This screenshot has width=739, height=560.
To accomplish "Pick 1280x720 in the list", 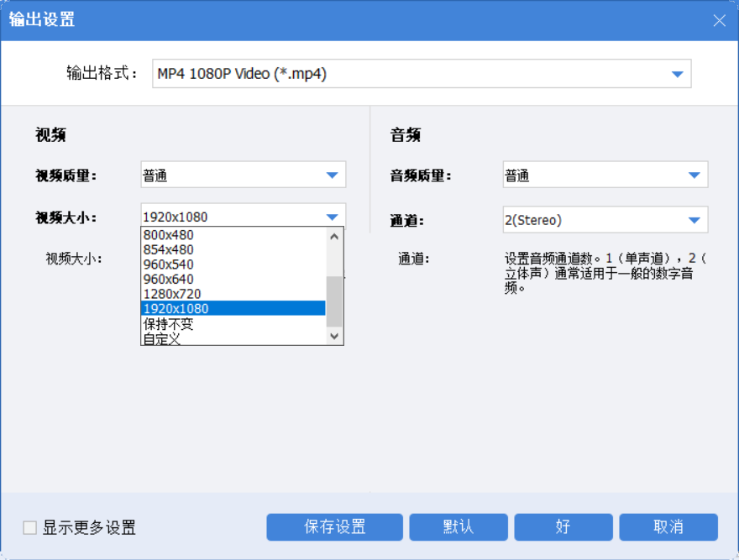I will point(233,294).
